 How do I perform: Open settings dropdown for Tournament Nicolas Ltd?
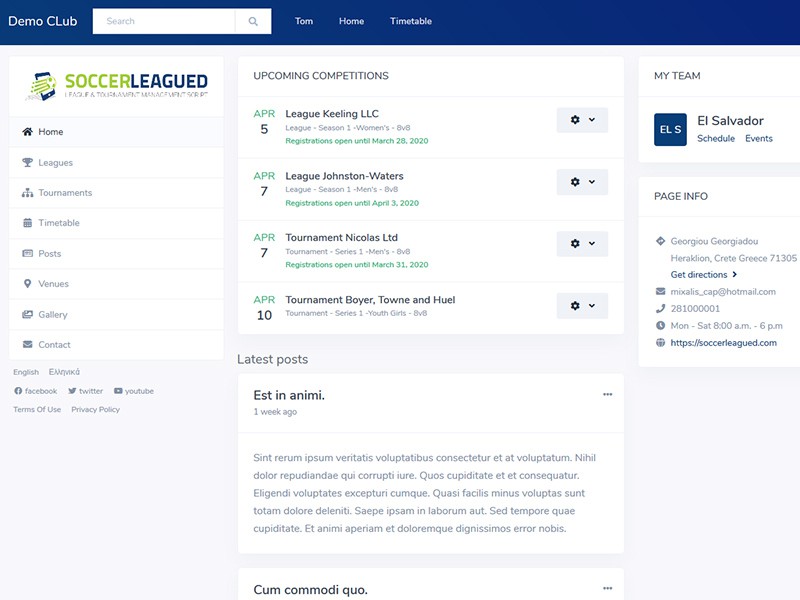click(x=582, y=244)
